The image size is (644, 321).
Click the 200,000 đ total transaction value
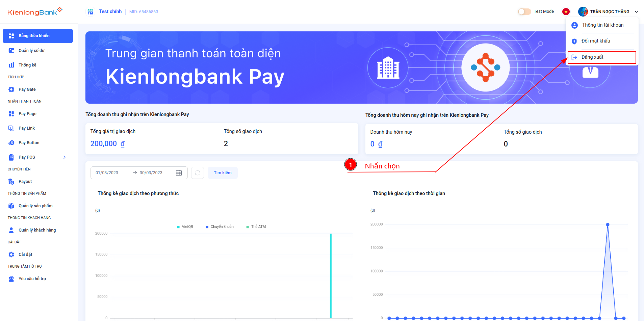click(107, 144)
